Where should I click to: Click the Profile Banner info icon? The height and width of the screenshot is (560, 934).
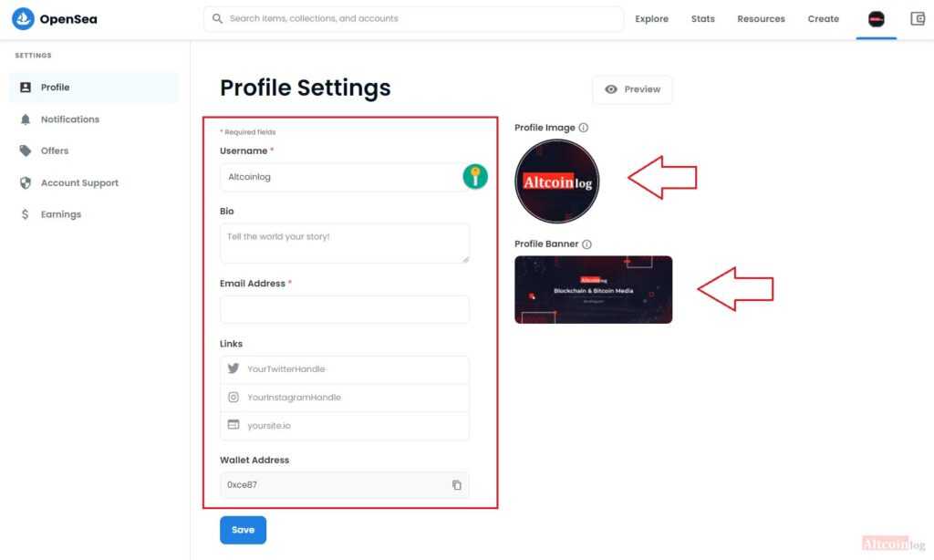tap(586, 244)
